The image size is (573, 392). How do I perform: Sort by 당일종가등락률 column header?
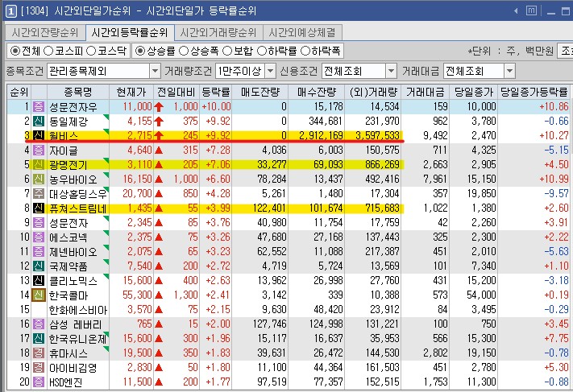tap(534, 92)
